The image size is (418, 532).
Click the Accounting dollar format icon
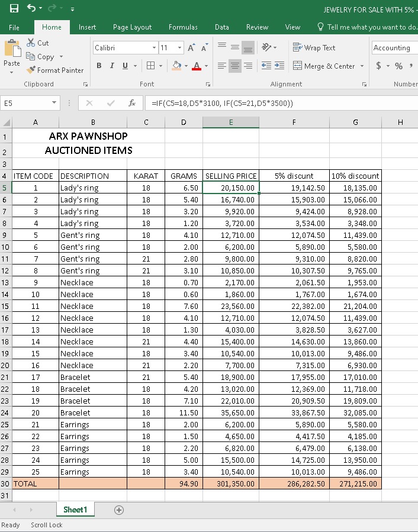pos(378,66)
